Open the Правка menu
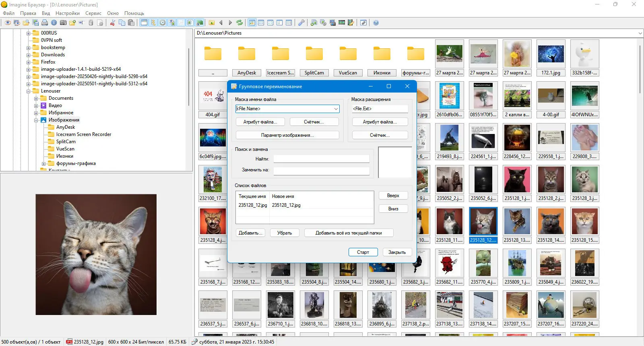Viewport: 644px width, 346px height. point(28,13)
